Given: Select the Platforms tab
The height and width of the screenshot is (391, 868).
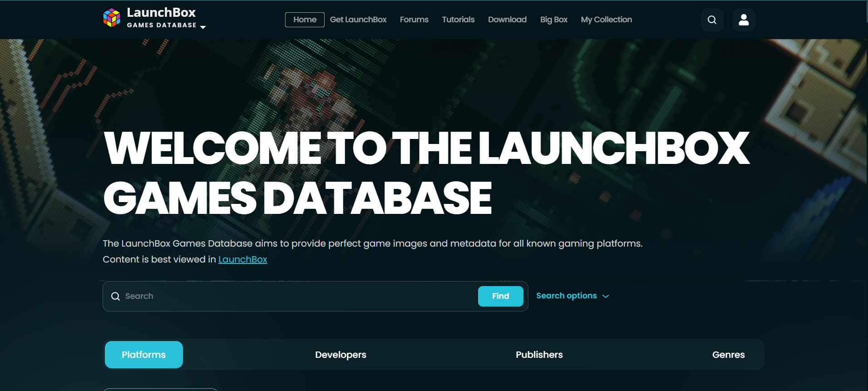Looking at the screenshot, I should coord(144,355).
